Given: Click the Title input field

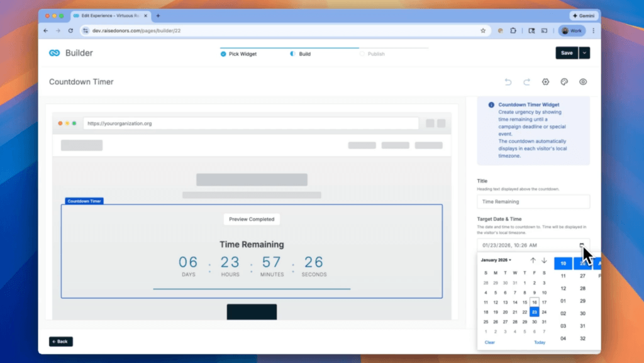Looking at the screenshot, I should [533, 201].
